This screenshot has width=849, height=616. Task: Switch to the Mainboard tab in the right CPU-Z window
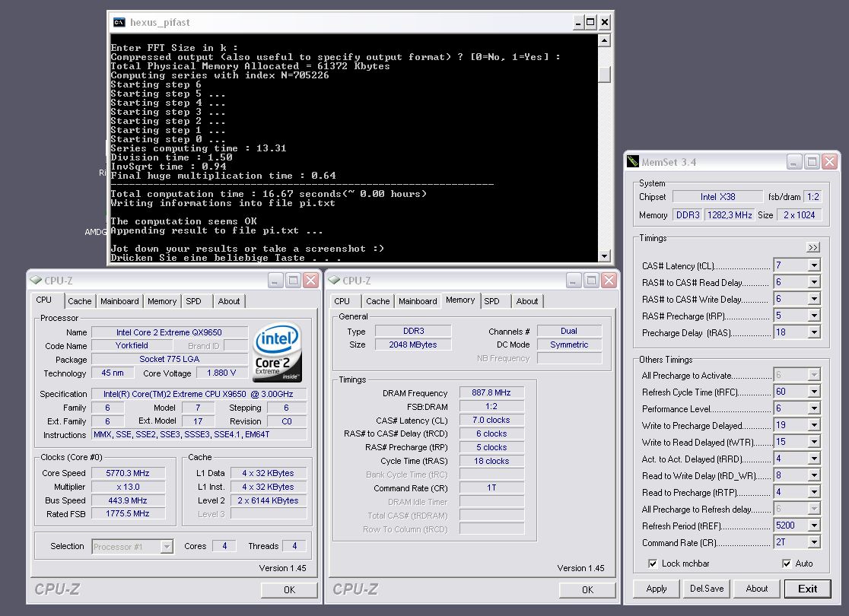pyautogui.click(x=418, y=301)
